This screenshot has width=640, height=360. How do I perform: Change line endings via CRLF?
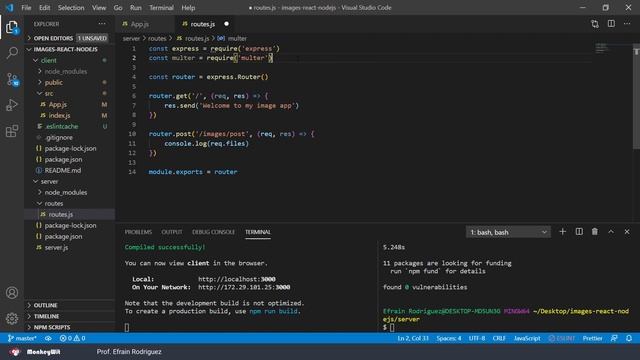499,338
